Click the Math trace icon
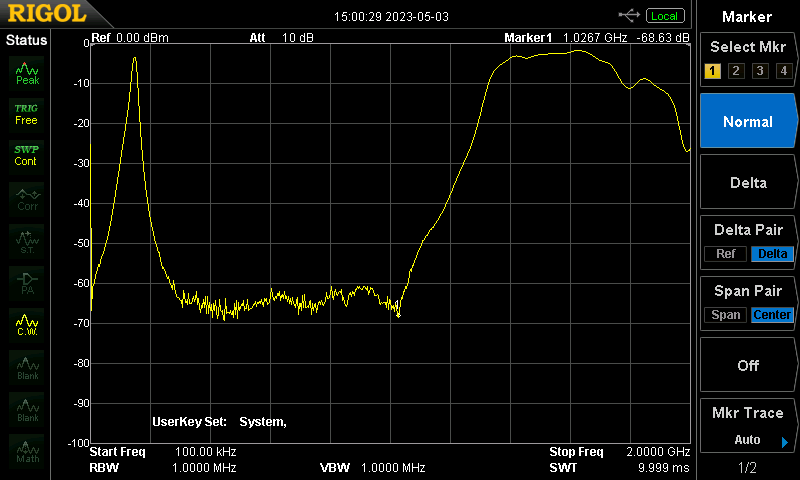 coord(27,451)
